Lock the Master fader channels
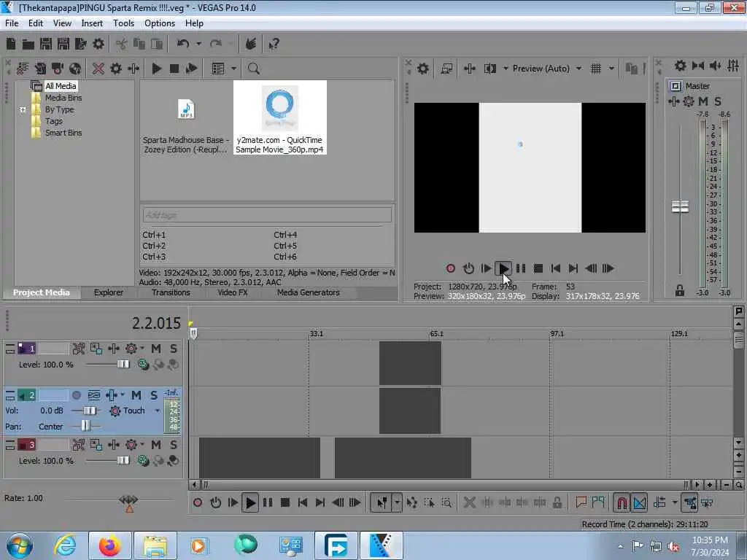 [680, 290]
